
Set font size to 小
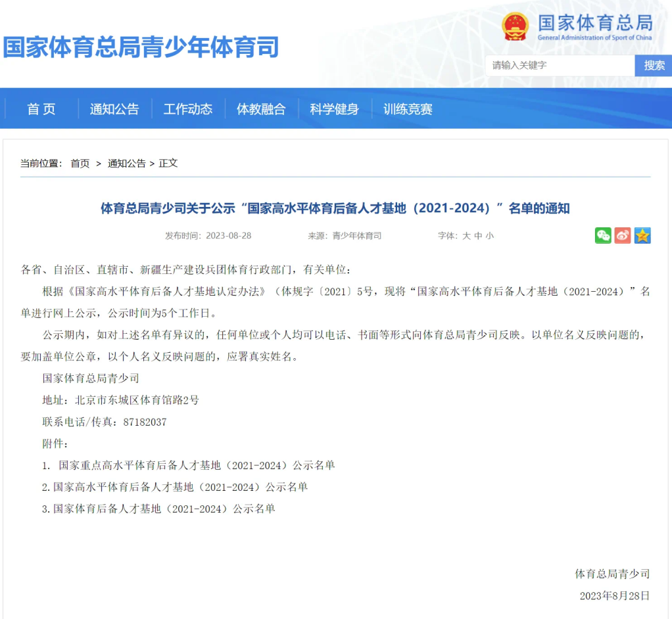pyautogui.click(x=489, y=236)
